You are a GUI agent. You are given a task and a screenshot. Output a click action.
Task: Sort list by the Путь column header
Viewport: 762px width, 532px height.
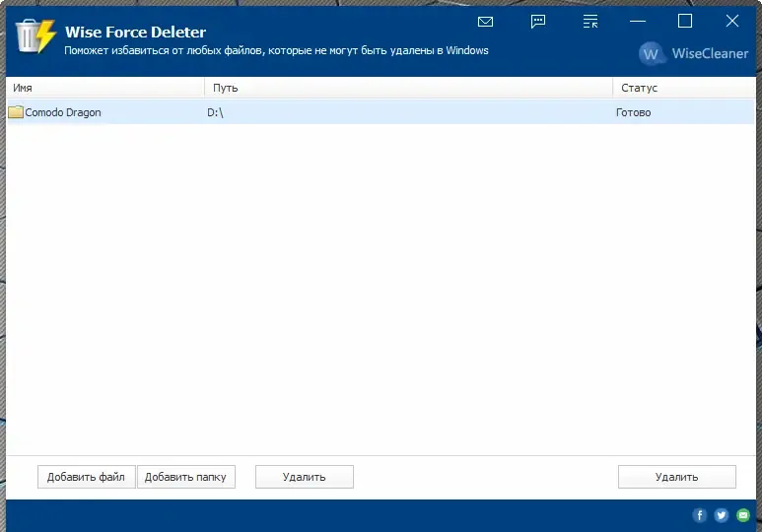pyautogui.click(x=408, y=88)
